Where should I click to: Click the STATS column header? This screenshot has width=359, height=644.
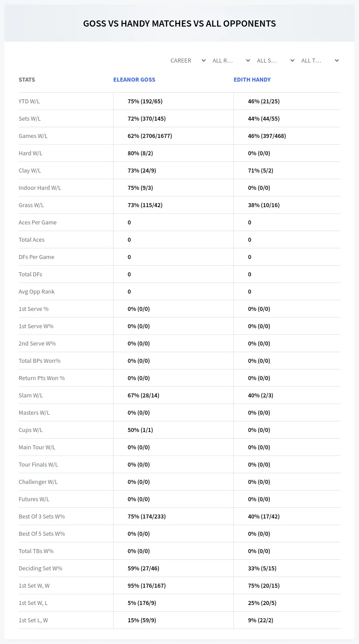27,80
